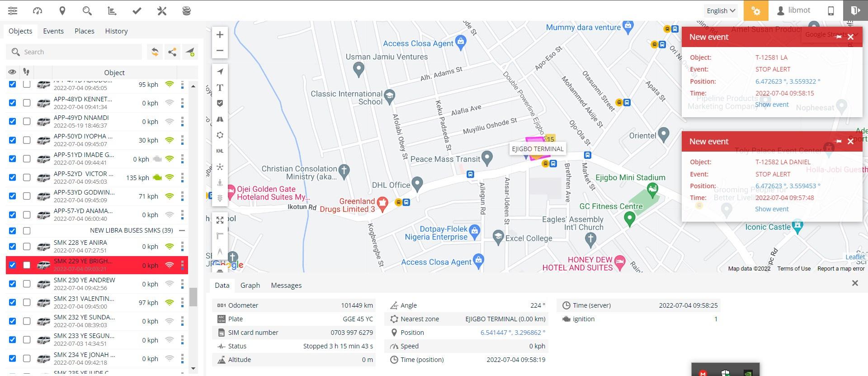Viewport: 868px width, 376px height.
Task: Select the Objects tab
Action: 20,31
